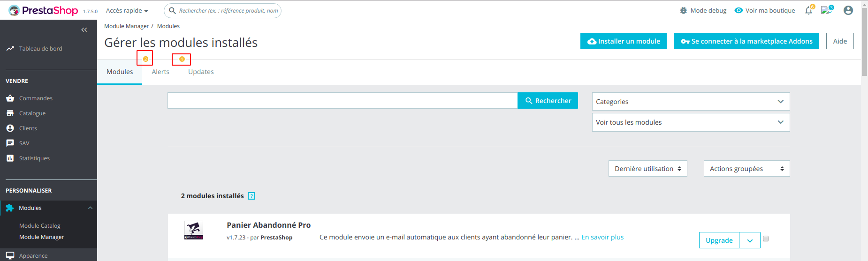This screenshot has height=261, width=868.
Task: Click the Mode debug label
Action: click(708, 10)
